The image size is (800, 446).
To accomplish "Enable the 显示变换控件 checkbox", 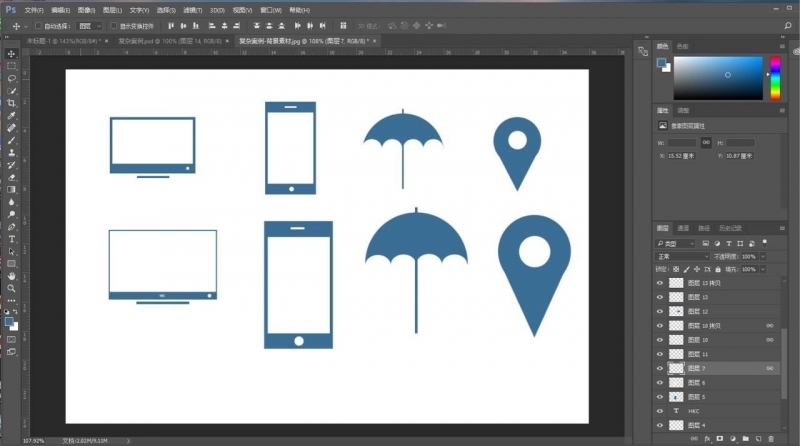I will pyautogui.click(x=112, y=25).
